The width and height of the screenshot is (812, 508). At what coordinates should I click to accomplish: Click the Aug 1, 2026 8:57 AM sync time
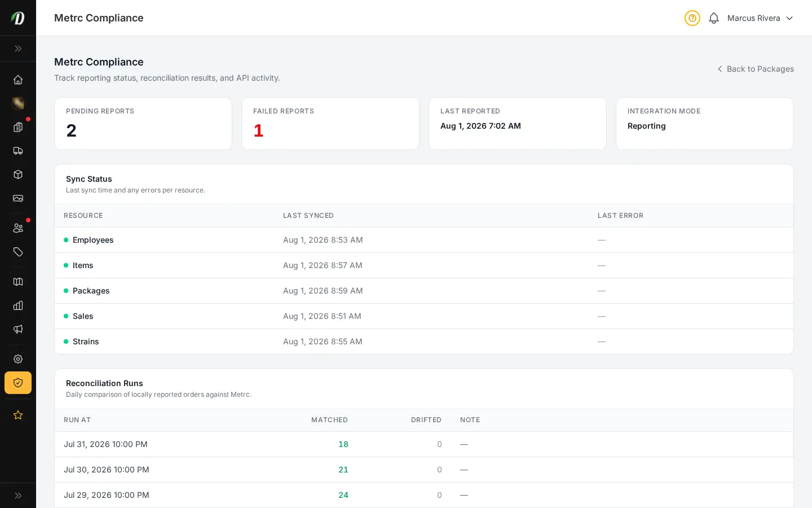tap(323, 265)
